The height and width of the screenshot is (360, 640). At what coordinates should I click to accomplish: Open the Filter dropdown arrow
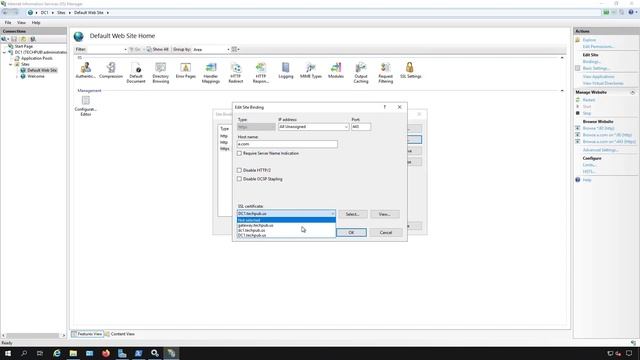[125, 49]
